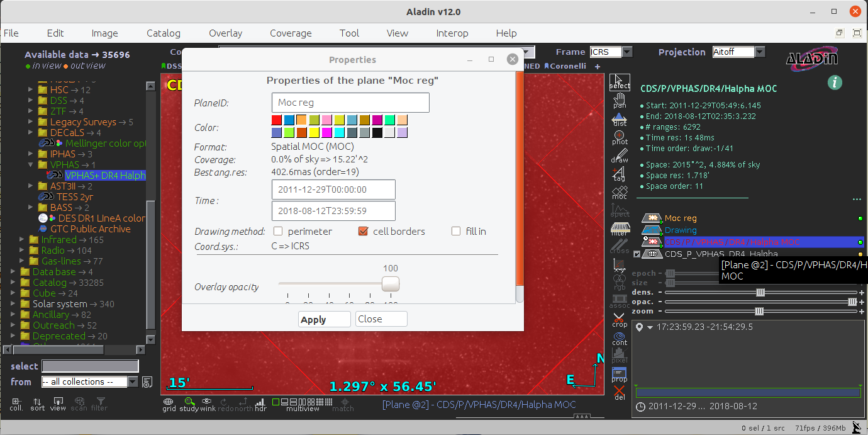Image resolution: width=868 pixels, height=435 pixels.
Task: Click the bookmark add icon beside collections
Action: (147, 382)
